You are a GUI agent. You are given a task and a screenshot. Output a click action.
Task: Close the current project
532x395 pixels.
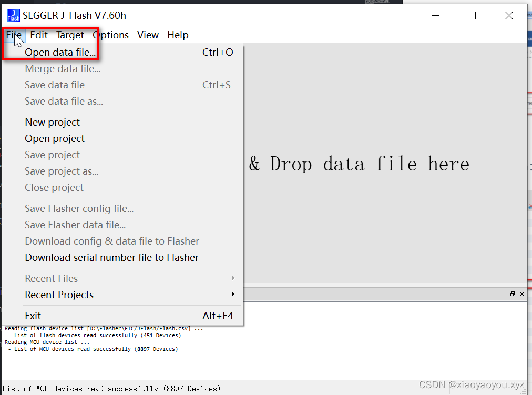tap(54, 187)
